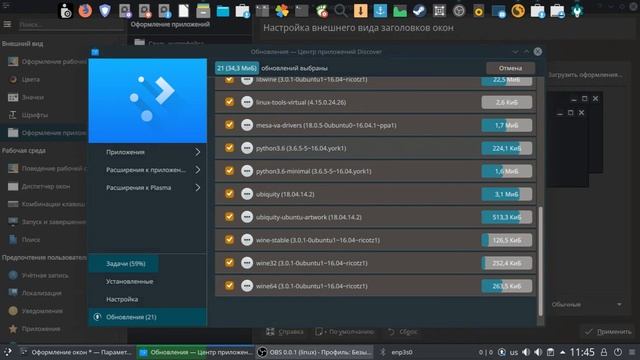Screen dimensions: 640x360
Task: Open the clipboard tray icon
Action: point(550,352)
